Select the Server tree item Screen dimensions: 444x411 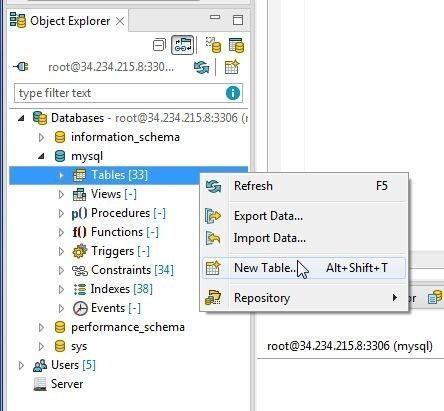[67, 384]
